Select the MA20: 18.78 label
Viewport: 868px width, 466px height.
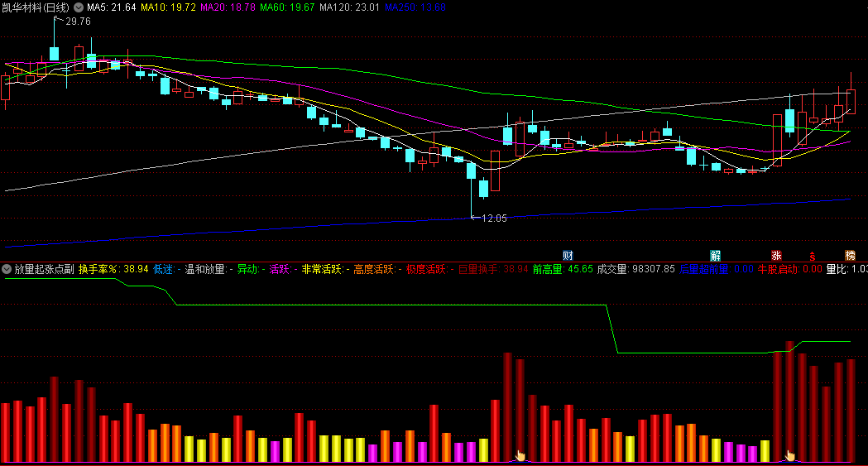point(228,7)
